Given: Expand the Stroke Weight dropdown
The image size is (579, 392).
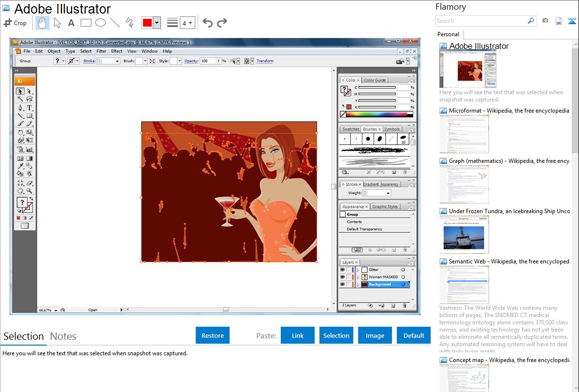Looking at the screenshot, I should pos(388,193).
